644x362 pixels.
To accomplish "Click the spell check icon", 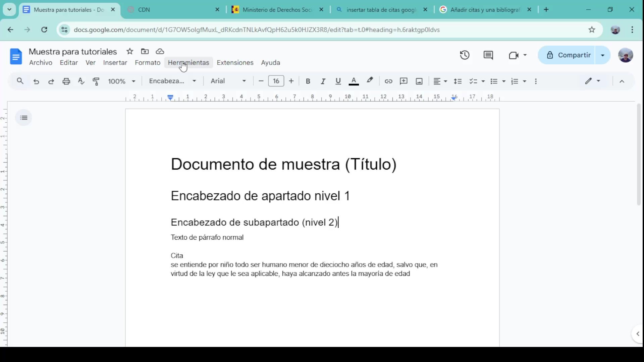I will point(81,81).
